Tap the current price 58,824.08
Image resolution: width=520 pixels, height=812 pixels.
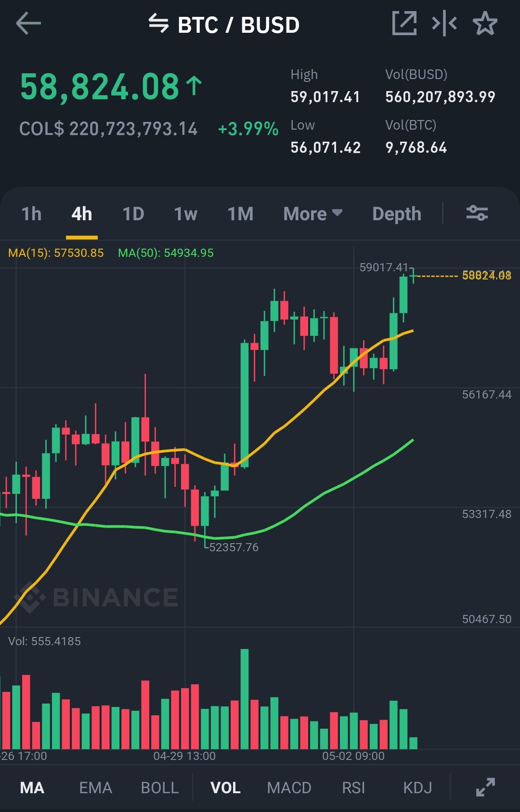pyautogui.click(x=100, y=87)
